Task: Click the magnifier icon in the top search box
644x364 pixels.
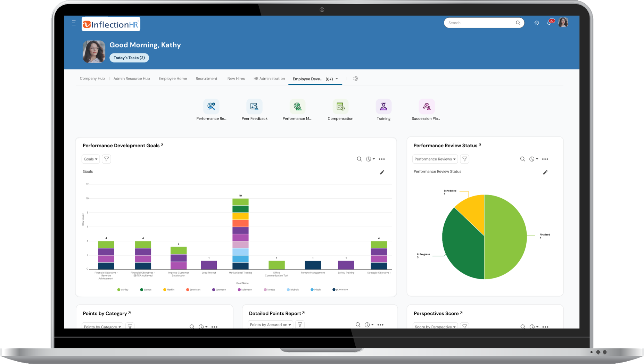Action: [518, 23]
